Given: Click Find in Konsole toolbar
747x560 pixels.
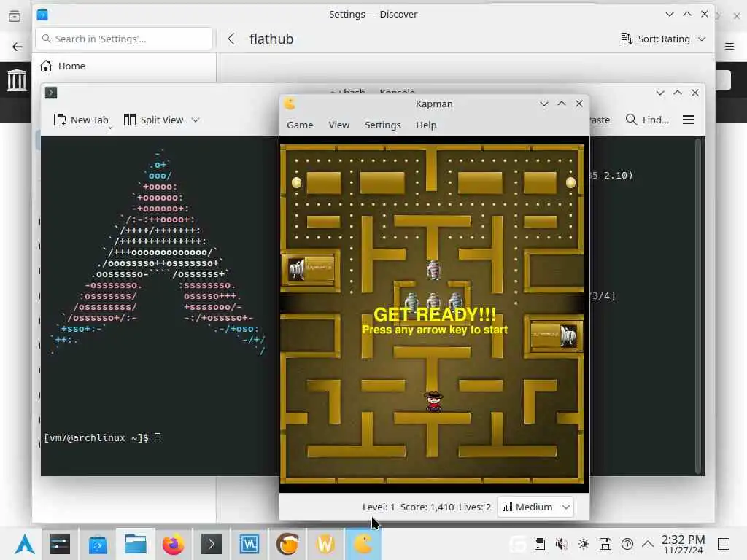Looking at the screenshot, I should [x=647, y=120].
